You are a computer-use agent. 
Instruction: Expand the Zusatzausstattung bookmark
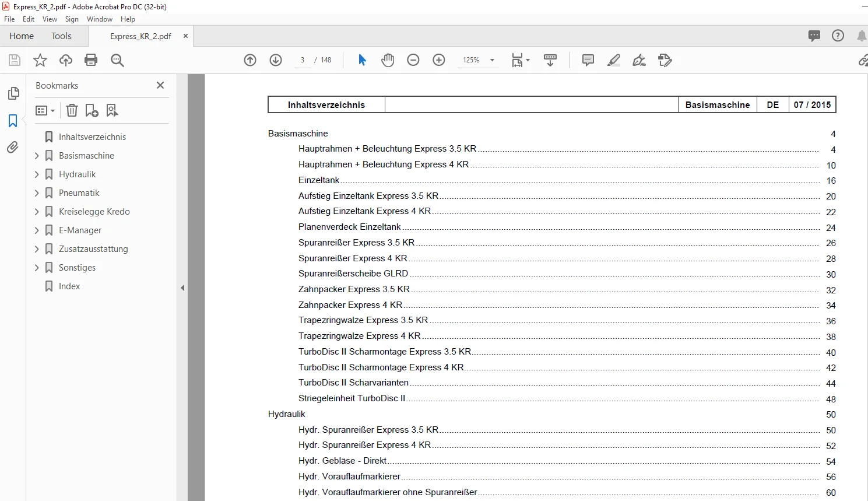(37, 249)
